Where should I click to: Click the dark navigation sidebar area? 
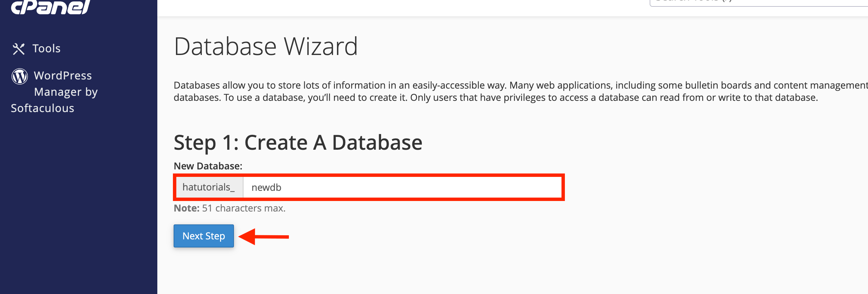[x=78, y=204]
